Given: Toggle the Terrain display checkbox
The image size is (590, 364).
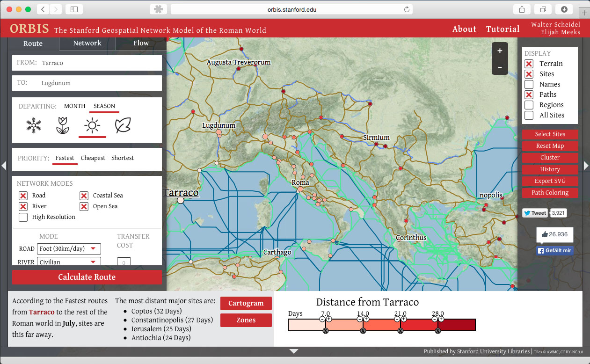Looking at the screenshot, I should point(529,64).
